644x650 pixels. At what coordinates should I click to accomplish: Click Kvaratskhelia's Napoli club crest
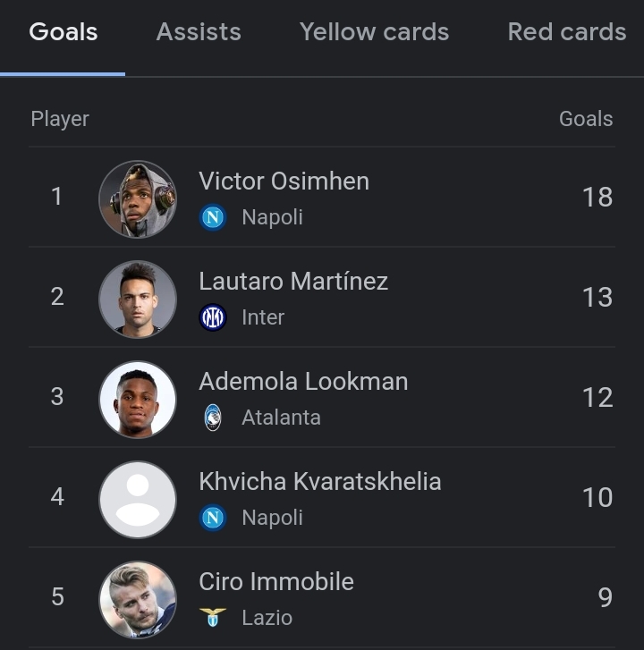(213, 518)
